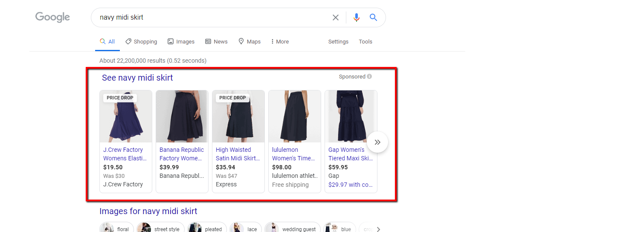Click the Express satin skirt image

pyautogui.click(x=238, y=116)
